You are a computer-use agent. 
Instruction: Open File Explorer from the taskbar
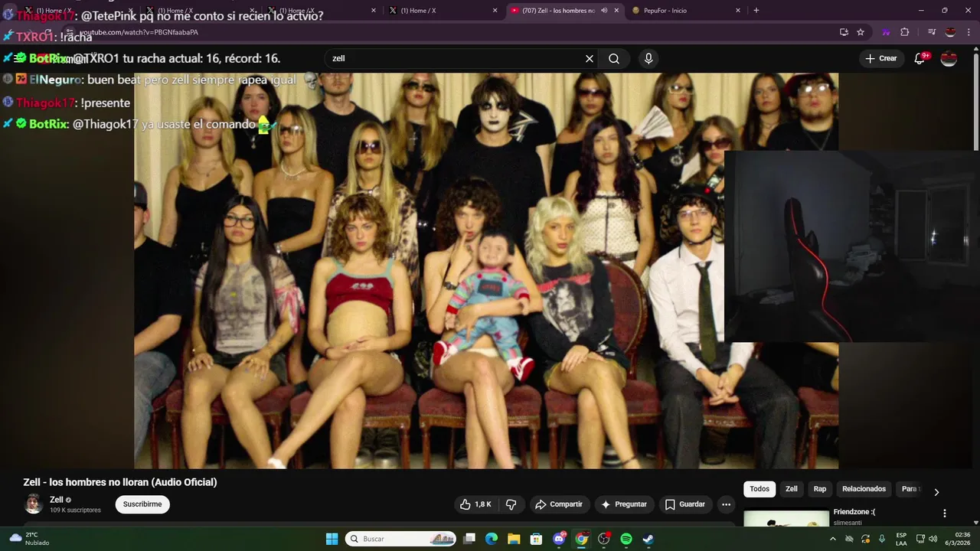514,539
